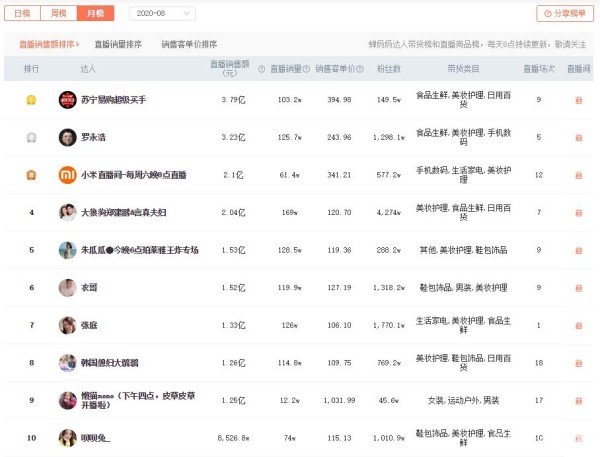Open live room icon for 张庭
The height and width of the screenshot is (457, 600).
[579, 325]
